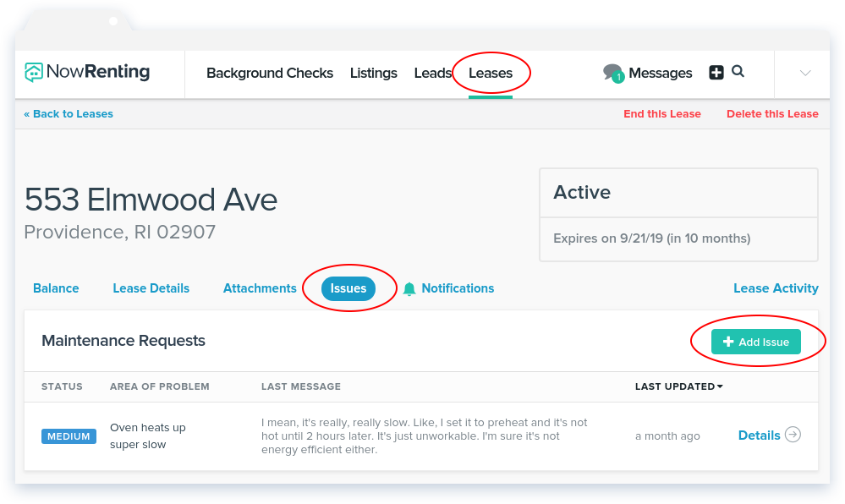Image resolution: width=845 pixels, height=504 pixels.
Task: Click the Notifications bell icon
Action: pyautogui.click(x=409, y=289)
